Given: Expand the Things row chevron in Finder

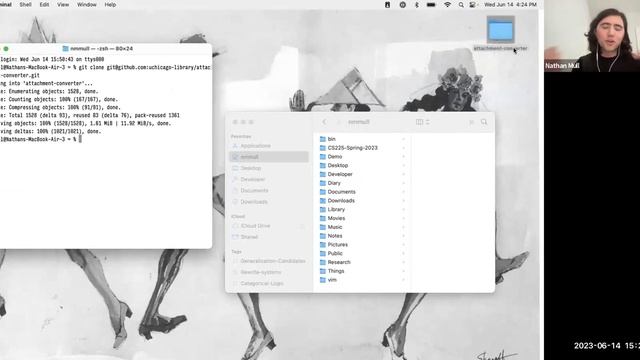Looking at the screenshot, I should [x=403, y=271].
